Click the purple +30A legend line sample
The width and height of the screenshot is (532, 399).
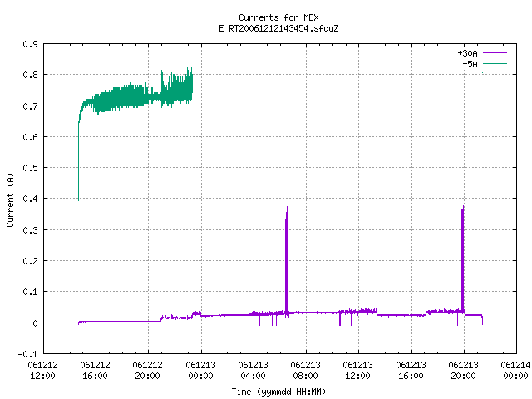point(495,53)
